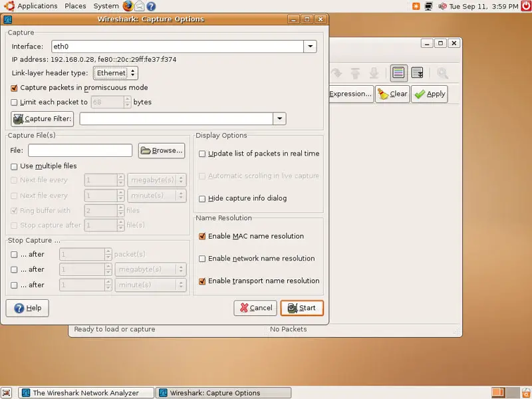This screenshot has height=399, width=532.
Task: Click the curved go-to-packet arrow icon
Action: pyautogui.click(x=336, y=73)
